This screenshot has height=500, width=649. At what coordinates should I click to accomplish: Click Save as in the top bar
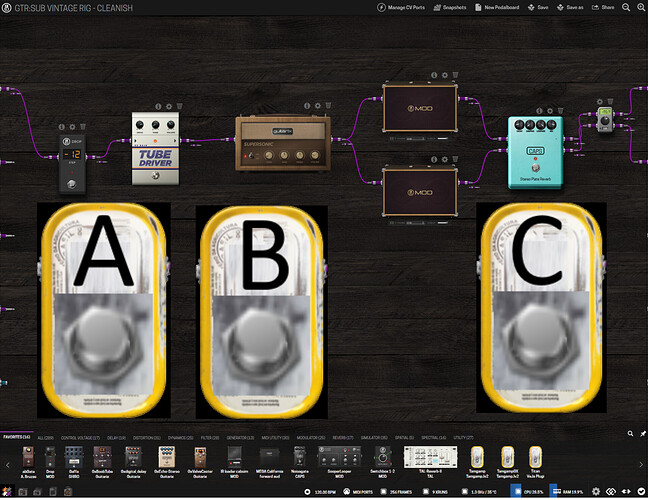570,7
